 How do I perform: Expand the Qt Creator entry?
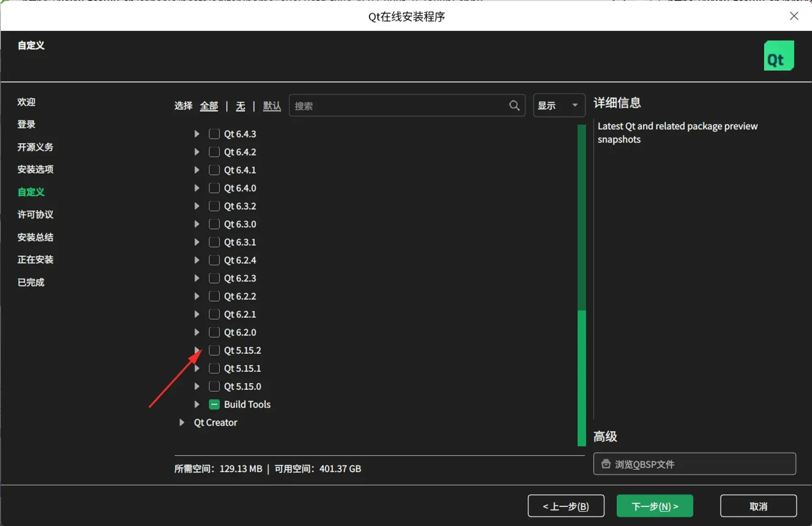coord(182,422)
